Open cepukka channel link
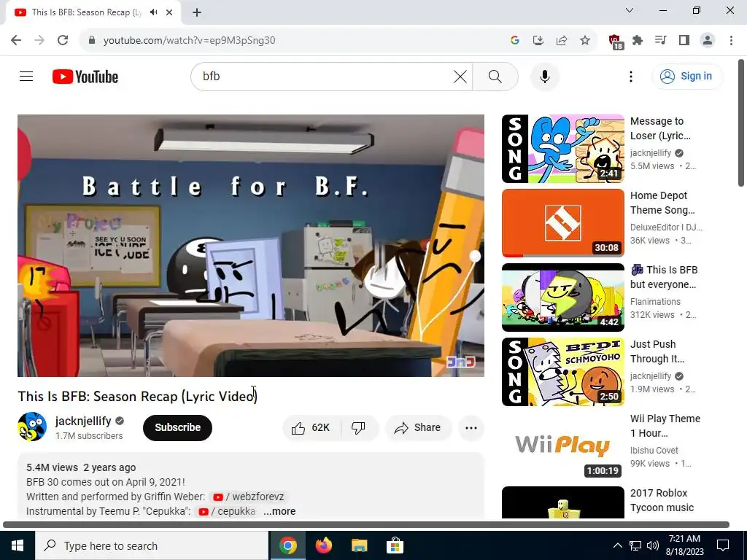Screen dimensions: 747x560 point(227,511)
